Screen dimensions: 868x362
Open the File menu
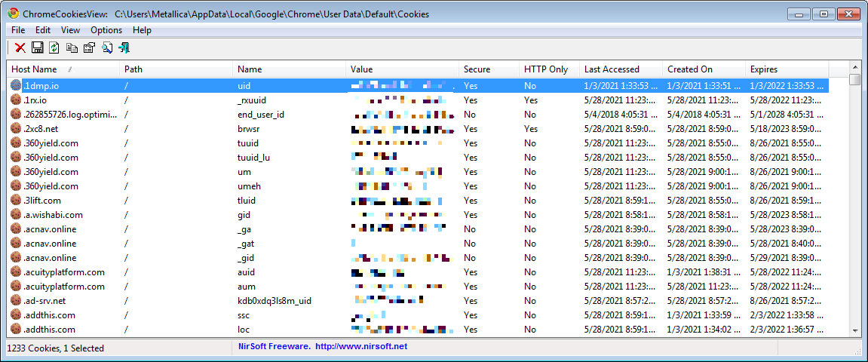[17, 30]
